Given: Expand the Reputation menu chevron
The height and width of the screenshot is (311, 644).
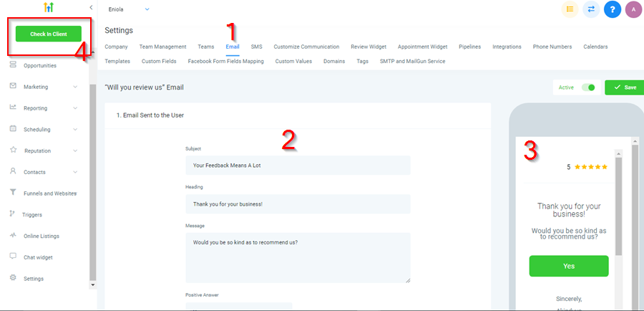Looking at the screenshot, I should coord(75,150).
